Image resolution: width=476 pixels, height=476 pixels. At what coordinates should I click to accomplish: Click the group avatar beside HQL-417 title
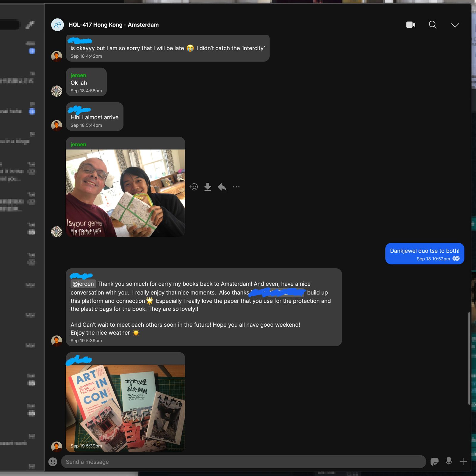(x=57, y=25)
